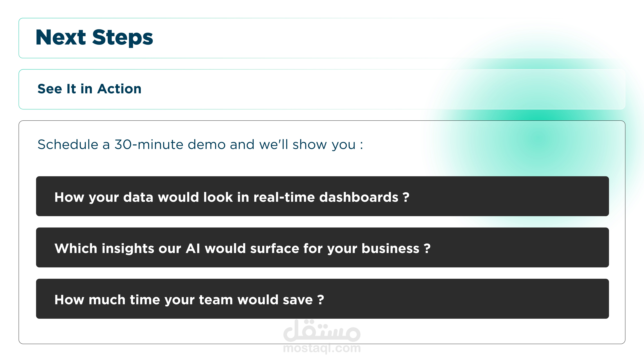Click the question mark after dashboards
Image resolution: width=644 pixels, height=362 pixels.
(x=406, y=197)
